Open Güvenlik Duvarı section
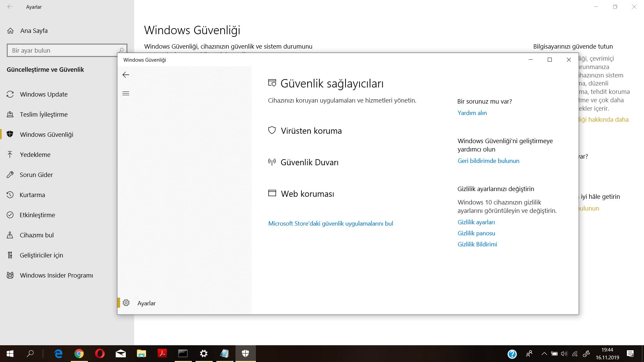 pos(309,162)
